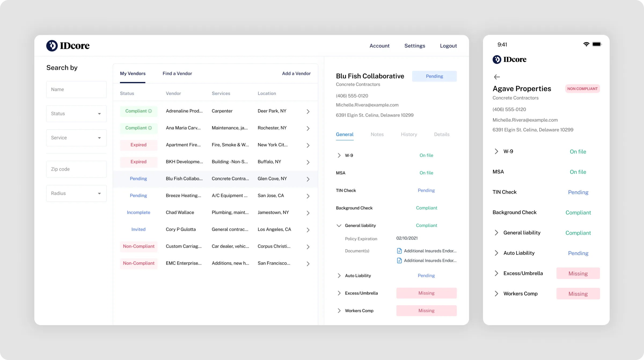This screenshot has width=644, height=360.
Task: Open the first Additional Insureds Endor document icon
Action: (399, 251)
